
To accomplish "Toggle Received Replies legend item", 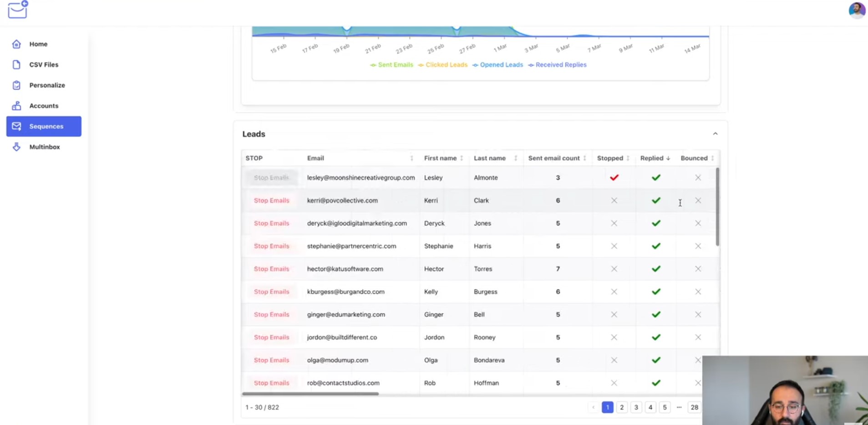I will click(x=557, y=65).
